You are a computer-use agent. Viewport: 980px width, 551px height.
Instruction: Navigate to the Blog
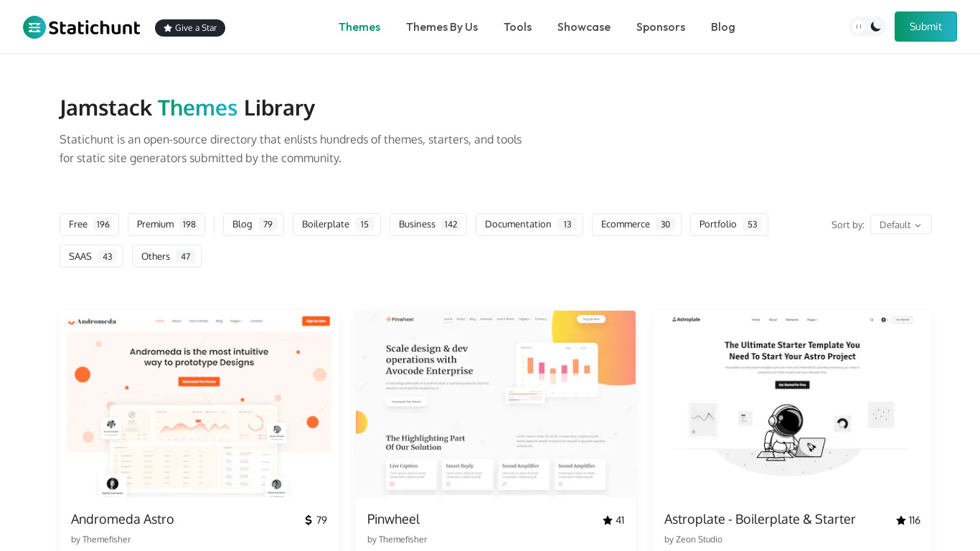(723, 27)
